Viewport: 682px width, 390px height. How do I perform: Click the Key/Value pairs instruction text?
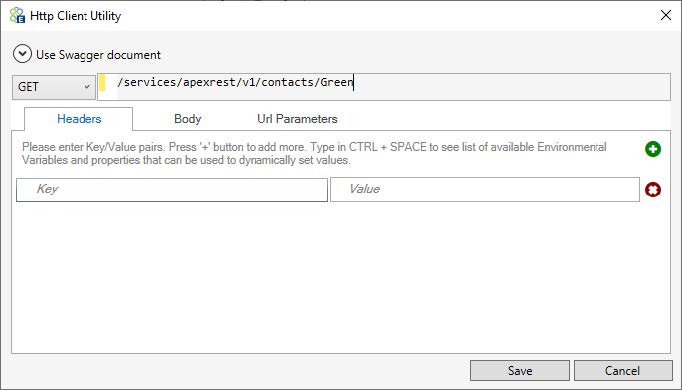point(314,153)
